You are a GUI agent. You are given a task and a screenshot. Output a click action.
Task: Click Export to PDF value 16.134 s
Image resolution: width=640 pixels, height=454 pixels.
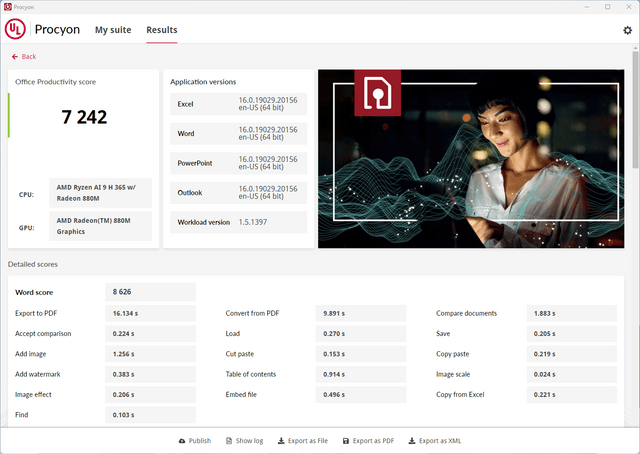[151, 314]
